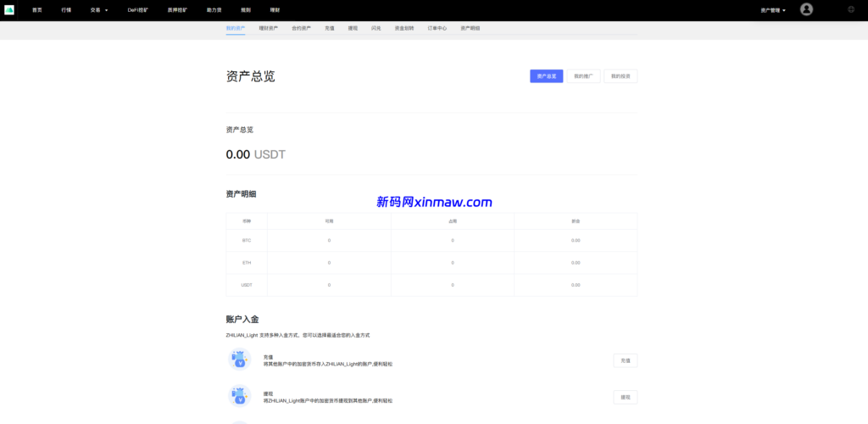Click the 0.00 折合 value in BTC row

(576, 240)
